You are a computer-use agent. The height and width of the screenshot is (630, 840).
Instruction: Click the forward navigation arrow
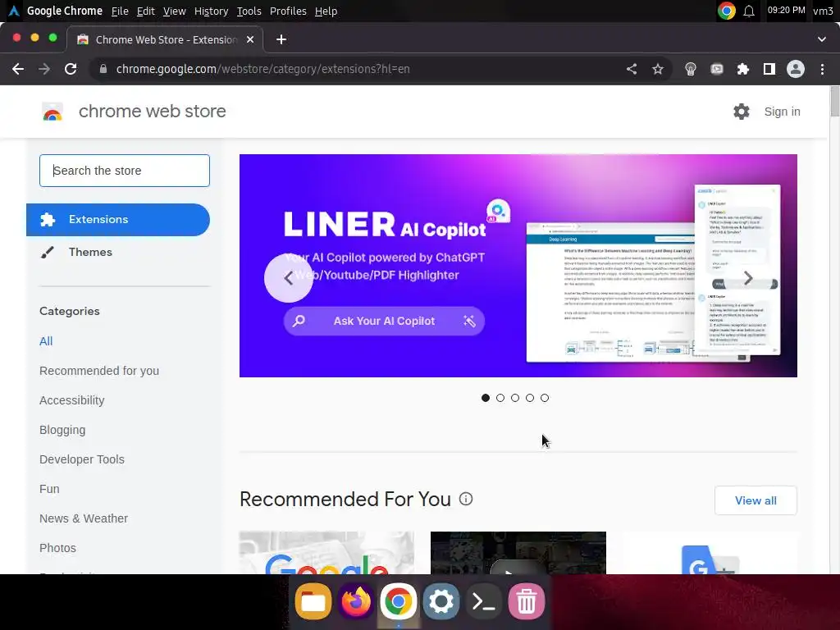(44, 69)
